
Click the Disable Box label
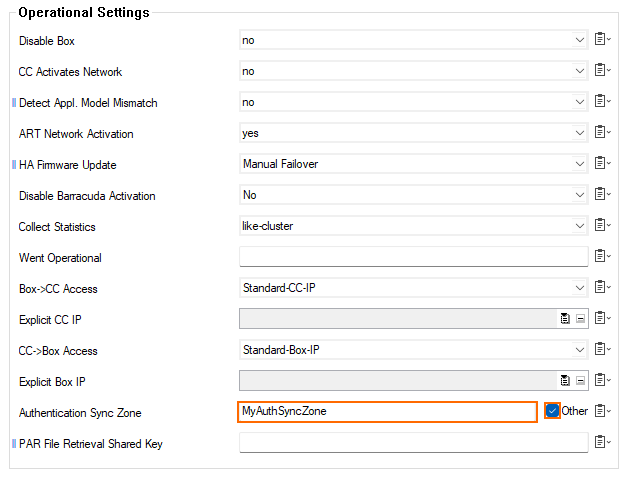47,41
